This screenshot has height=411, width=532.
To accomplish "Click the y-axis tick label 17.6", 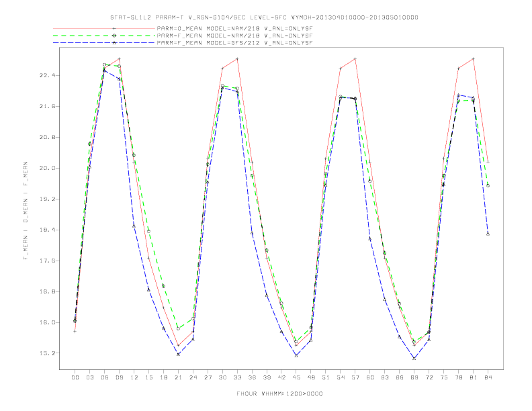I will (46, 261).
